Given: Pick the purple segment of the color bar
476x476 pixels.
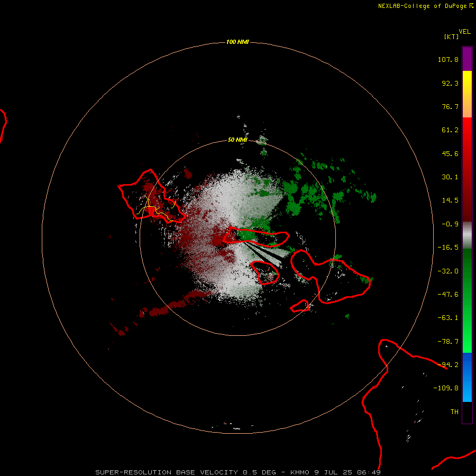Looking at the screenshot, I should 467,59.
